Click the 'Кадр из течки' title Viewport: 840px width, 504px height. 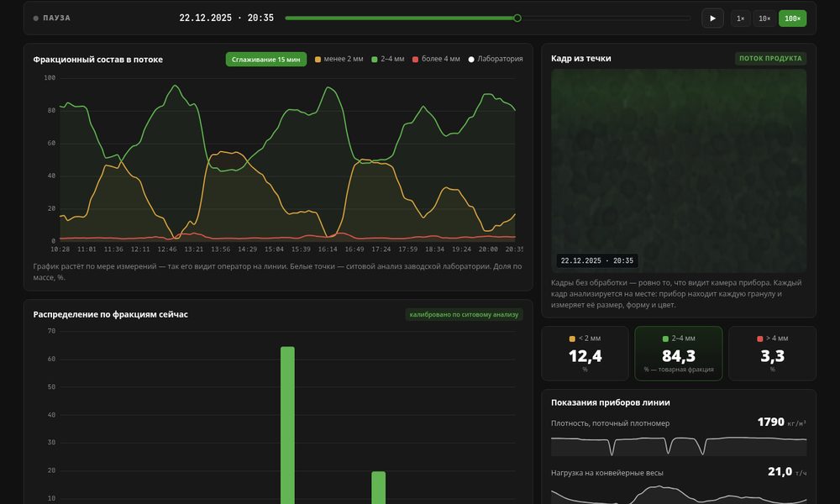[580, 59]
